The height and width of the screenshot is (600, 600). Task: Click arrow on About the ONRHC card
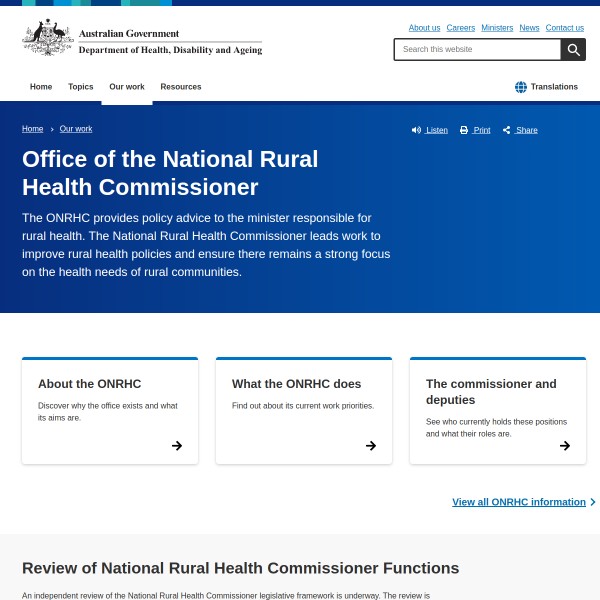pyautogui.click(x=177, y=446)
